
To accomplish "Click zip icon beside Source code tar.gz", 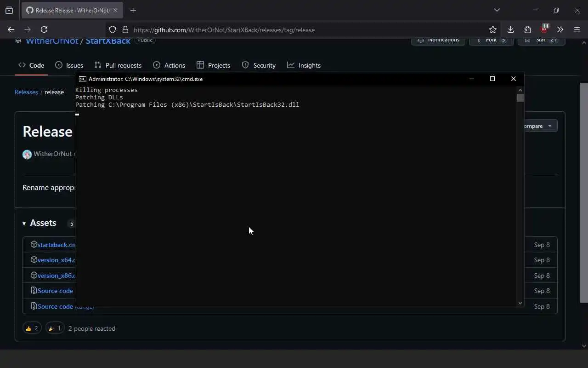I will point(34,306).
